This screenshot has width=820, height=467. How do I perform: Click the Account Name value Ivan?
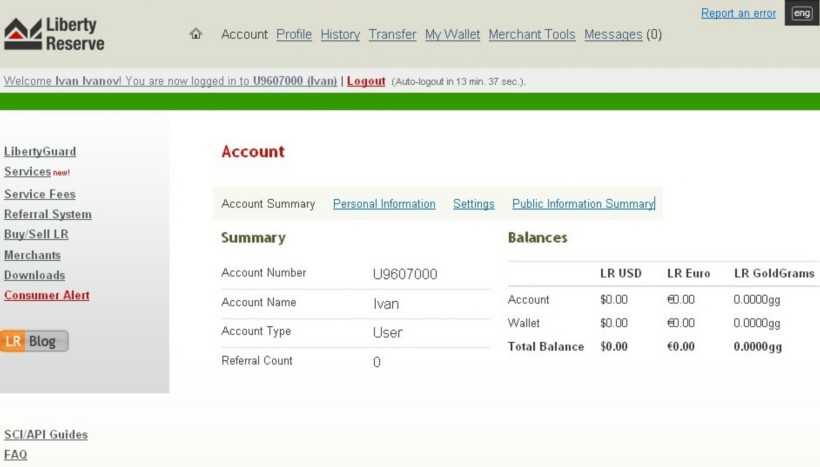pos(386,304)
